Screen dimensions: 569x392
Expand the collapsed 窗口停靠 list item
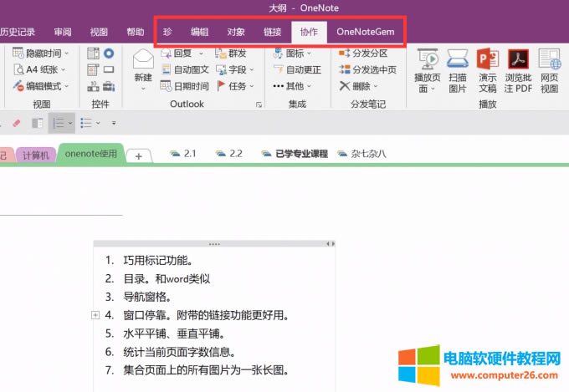[x=95, y=315]
